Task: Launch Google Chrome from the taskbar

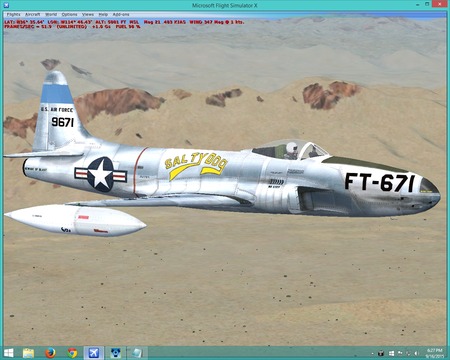Action: (72, 353)
